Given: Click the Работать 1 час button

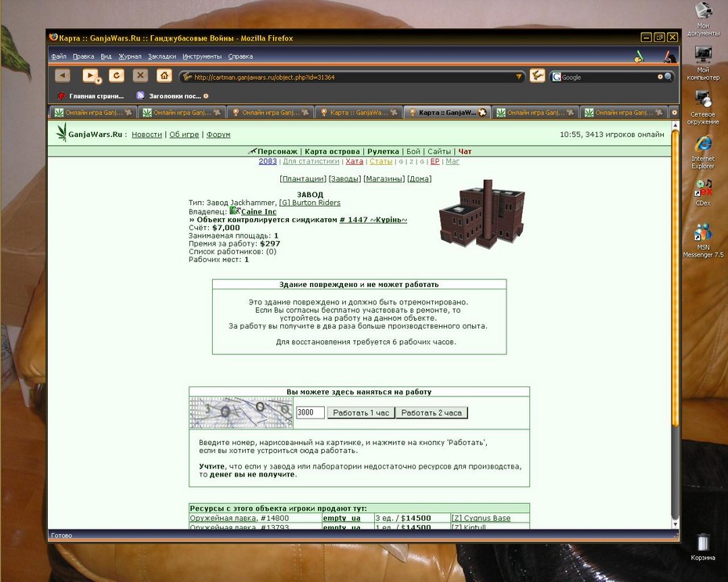Looking at the screenshot, I should (361, 412).
